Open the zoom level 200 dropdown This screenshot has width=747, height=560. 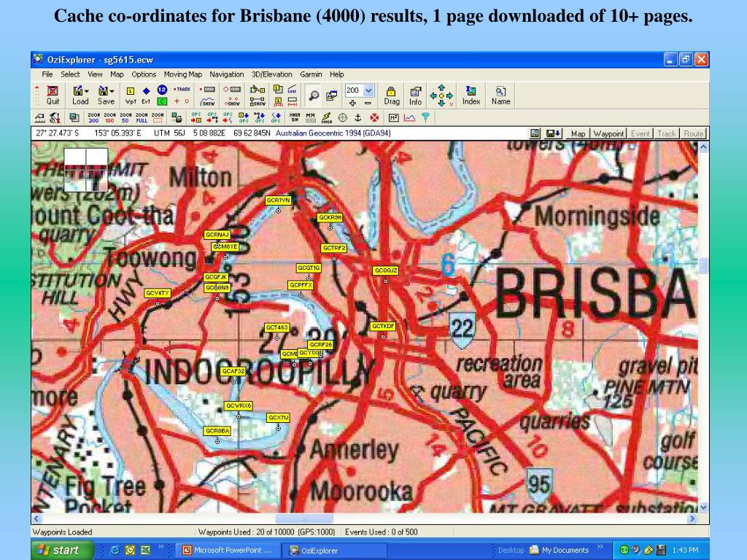(368, 90)
